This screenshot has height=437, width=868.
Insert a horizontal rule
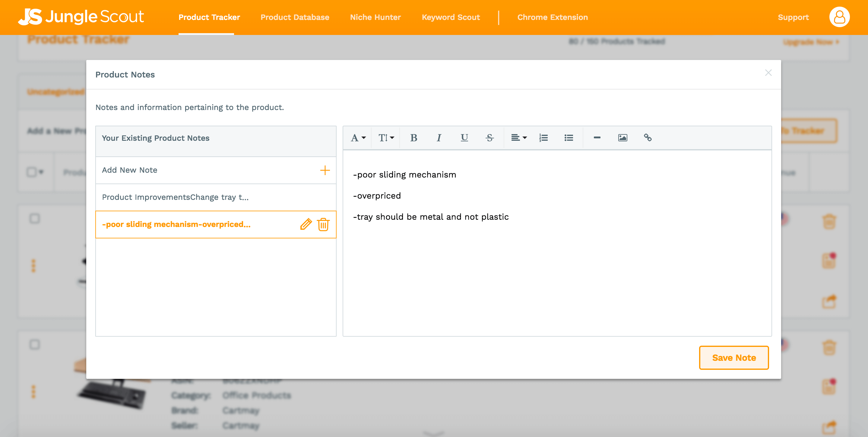click(597, 138)
